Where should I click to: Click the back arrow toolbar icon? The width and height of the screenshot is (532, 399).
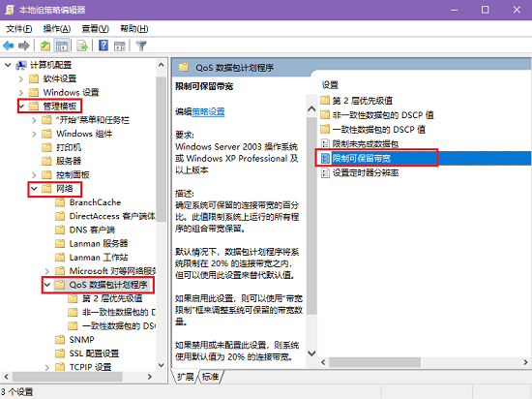click(x=8, y=46)
